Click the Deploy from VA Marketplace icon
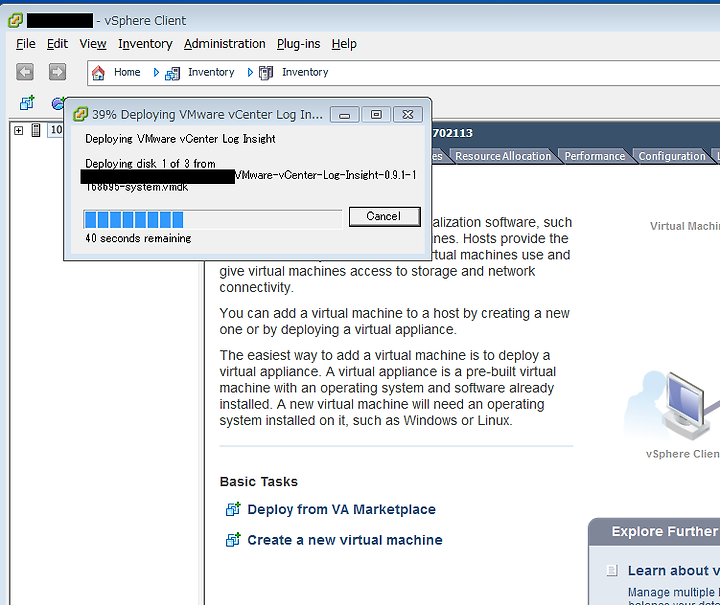The image size is (720, 605). 233,509
